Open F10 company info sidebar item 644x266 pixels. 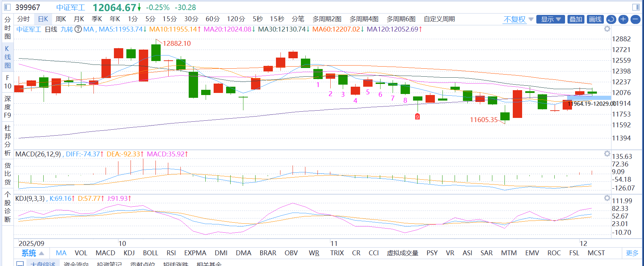click(8, 82)
